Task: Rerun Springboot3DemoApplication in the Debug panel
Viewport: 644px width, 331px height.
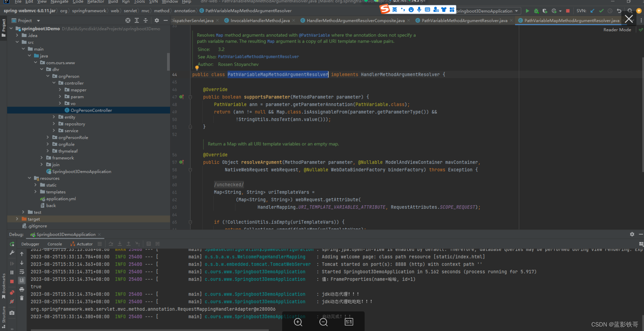Action: click(x=12, y=244)
